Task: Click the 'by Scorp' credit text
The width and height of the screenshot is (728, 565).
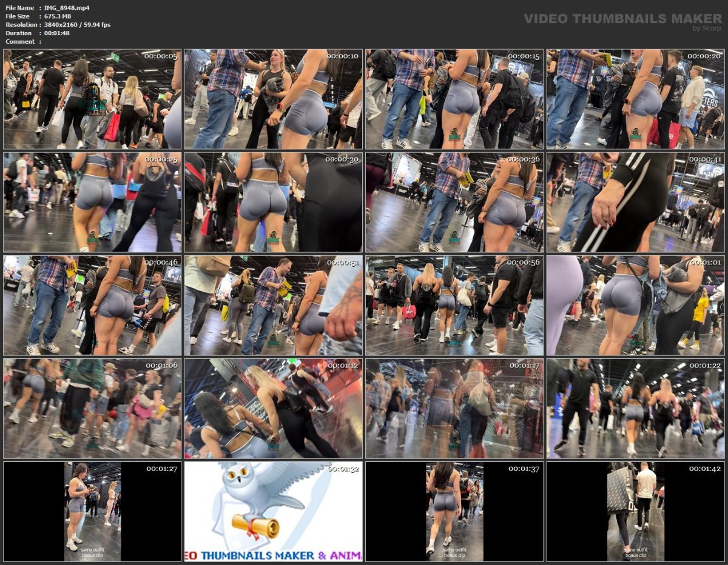Action: tap(707, 28)
